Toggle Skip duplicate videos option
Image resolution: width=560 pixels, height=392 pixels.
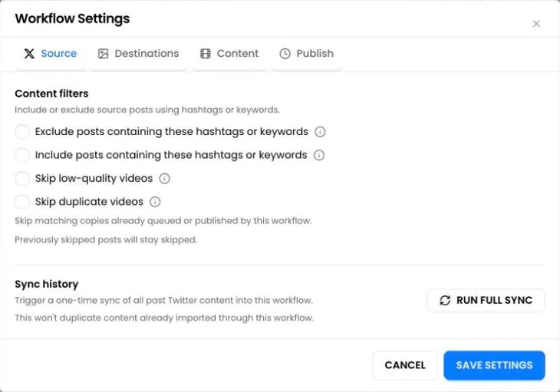click(x=22, y=202)
